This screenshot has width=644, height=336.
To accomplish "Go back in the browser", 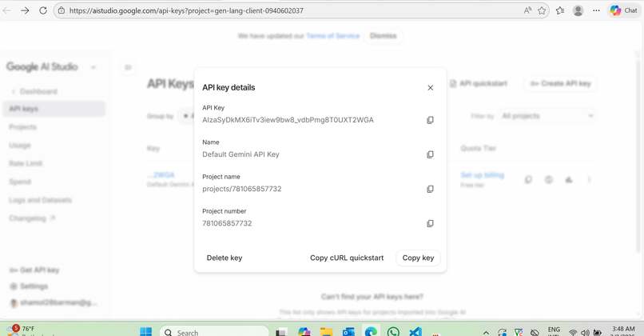I will click(7, 10).
